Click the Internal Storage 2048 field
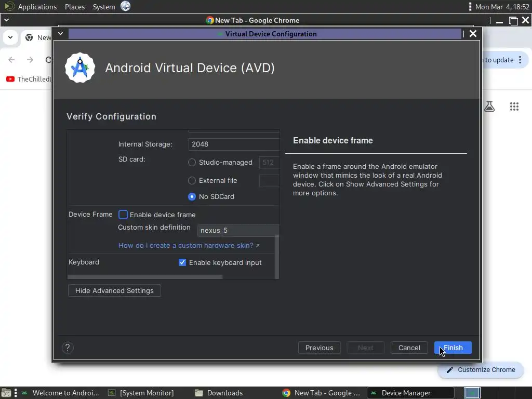The image size is (532, 399). [x=234, y=144]
